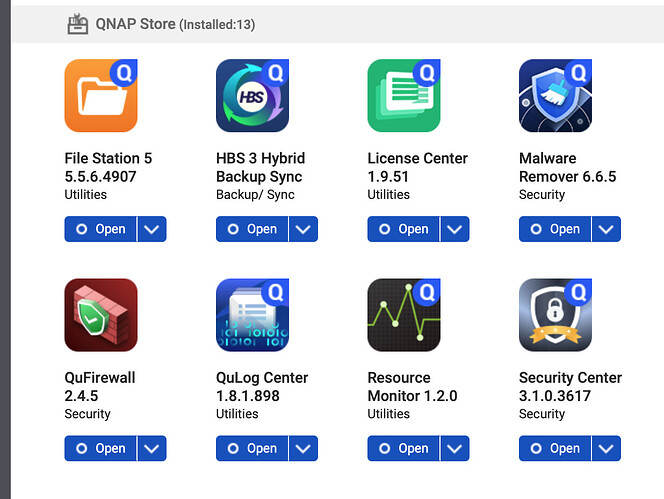Expand QuLog Center dropdown arrow
The width and height of the screenshot is (664, 499).
(303, 449)
